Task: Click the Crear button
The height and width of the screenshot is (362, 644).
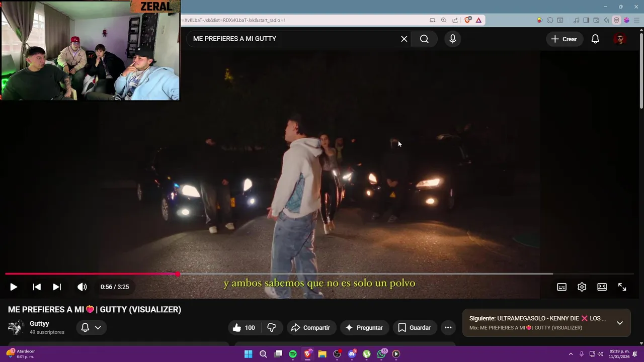Action: point(563,39)
